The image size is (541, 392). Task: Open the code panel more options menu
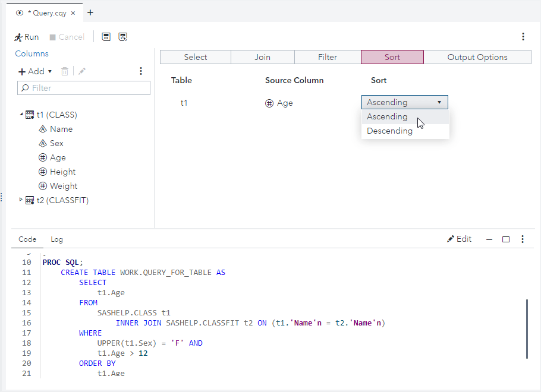(523, 239)
